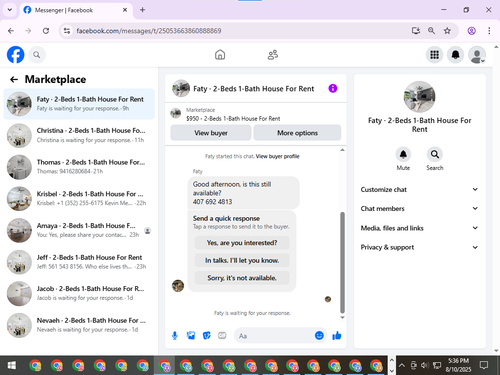Expand the Customize chat section
Screen dimensions: 500x375
click(x=419, y=189)
